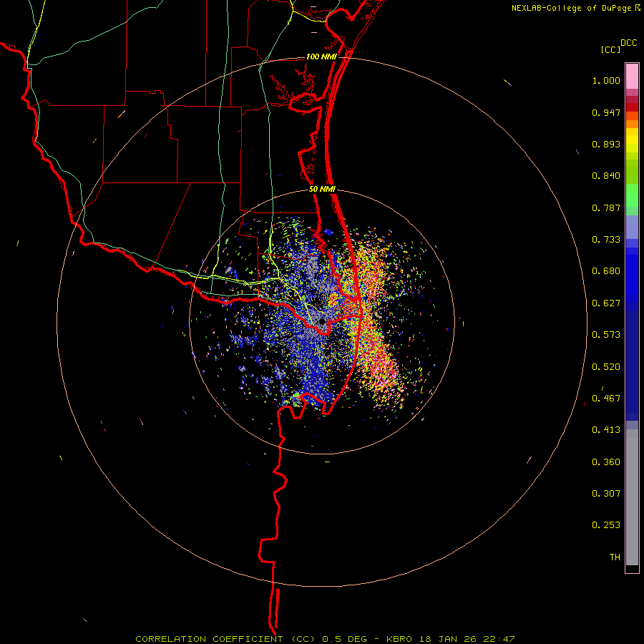The height and width of the screenshot is (644, 644).
Task: Pick the gray low-value segment of the color bar
Action: coord(632,497)
